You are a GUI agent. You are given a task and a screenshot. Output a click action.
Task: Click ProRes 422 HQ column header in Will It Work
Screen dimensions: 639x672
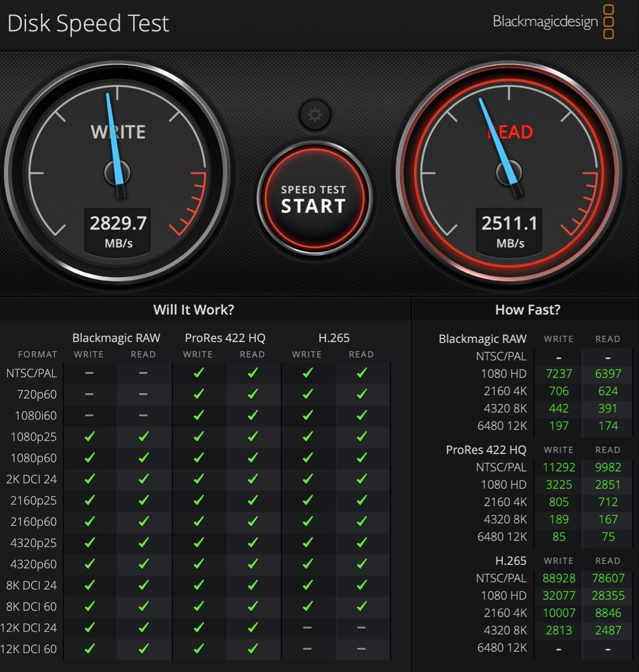point(225,338)
